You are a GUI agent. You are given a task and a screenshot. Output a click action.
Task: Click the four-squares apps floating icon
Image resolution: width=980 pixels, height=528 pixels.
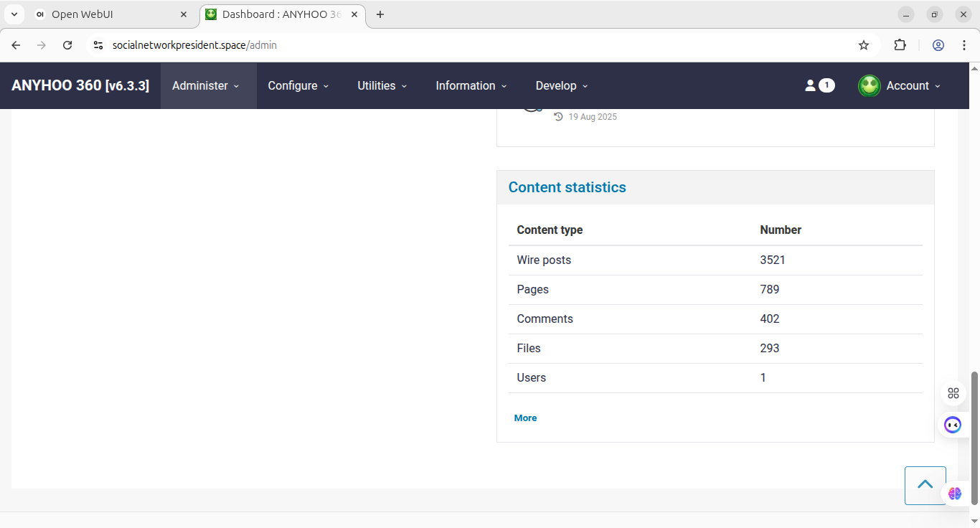coord(953,393)
